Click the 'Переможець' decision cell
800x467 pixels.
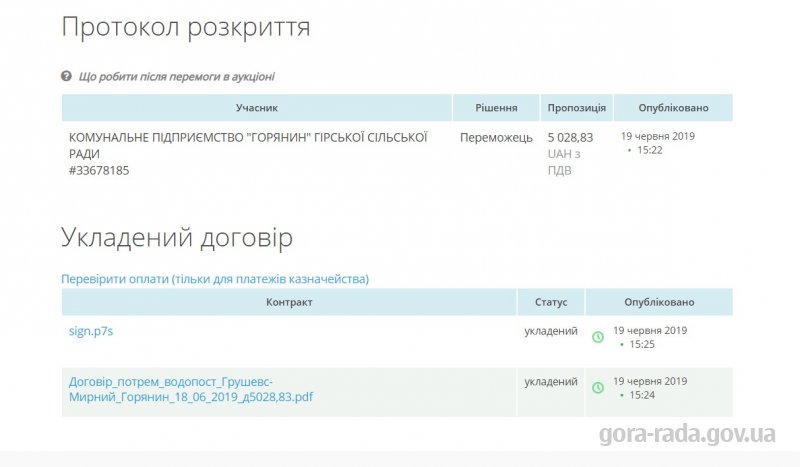[x=496, y=137]
